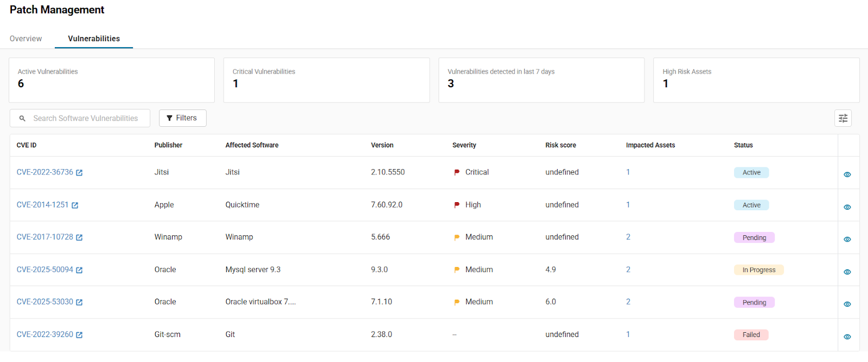Open external link icon beside CVE-2014-1251
Image resolution: width=868 pixels, height=362 pixels.
click(75, 205)
